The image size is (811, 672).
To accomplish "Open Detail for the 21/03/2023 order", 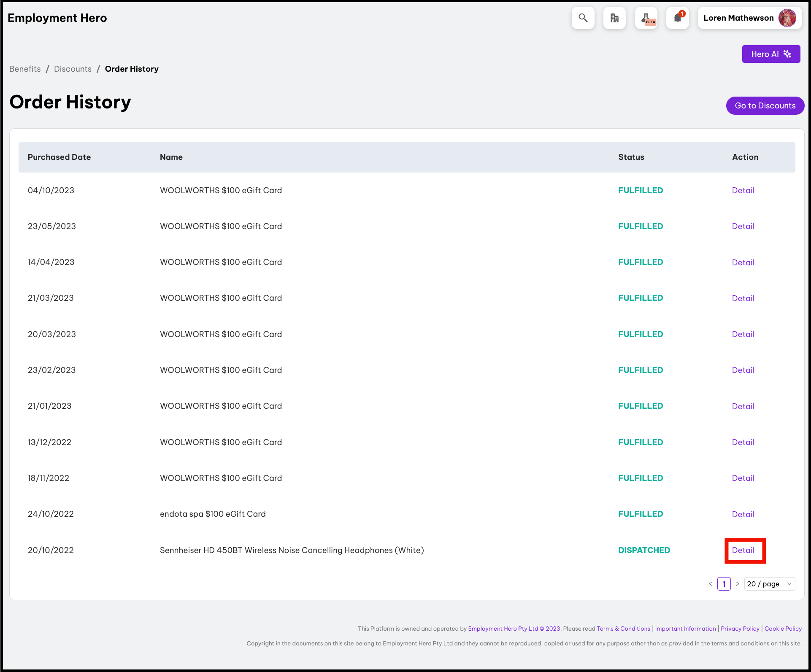I will pos(743,298).
